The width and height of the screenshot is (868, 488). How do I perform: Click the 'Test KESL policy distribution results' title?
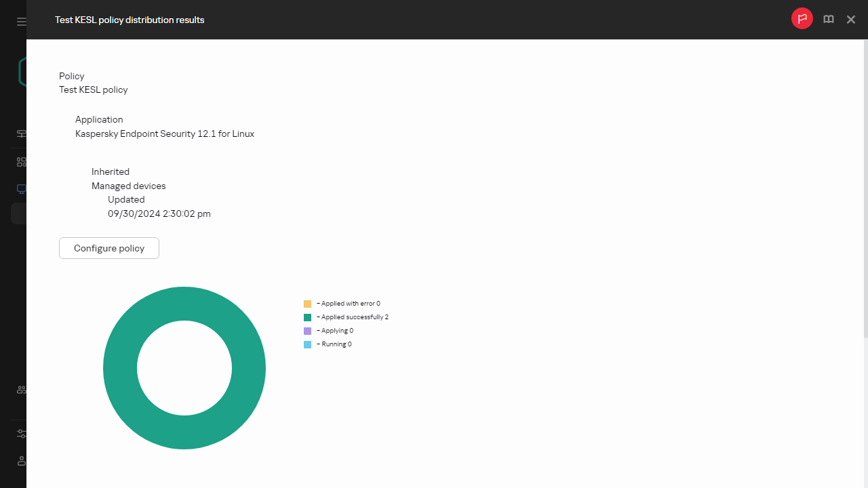tap(130, 20)
